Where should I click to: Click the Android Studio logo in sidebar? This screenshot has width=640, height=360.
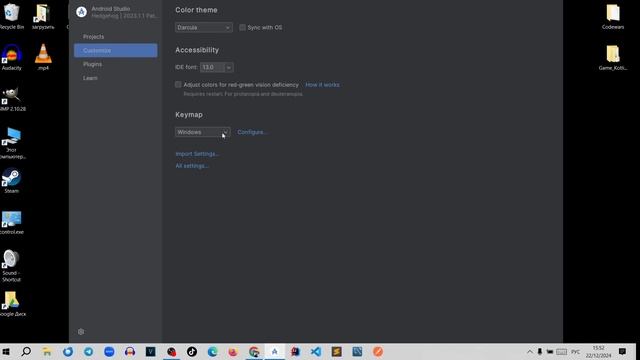point(82,12)
